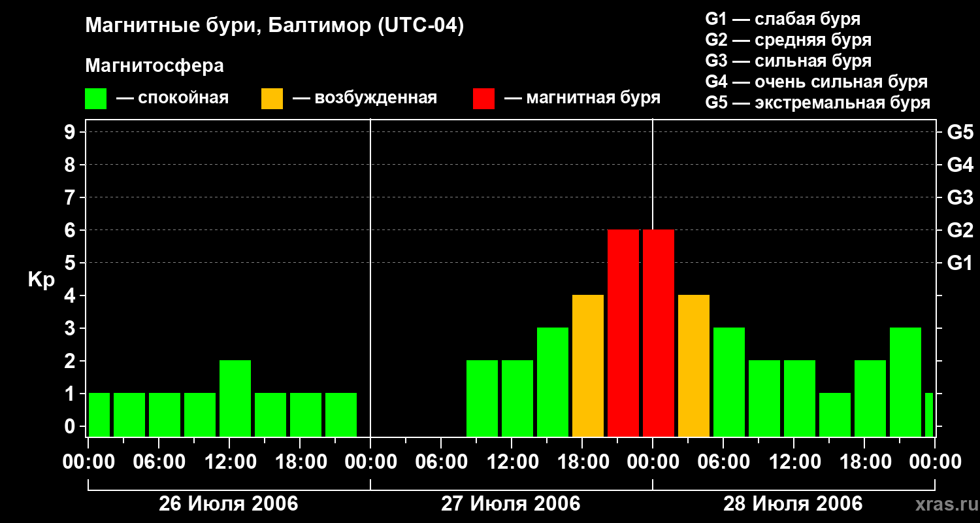980x523 pixels.
Task: Click the date label '27 Июля 2006'
Action: pyautogui.click(x=511, y=504)
